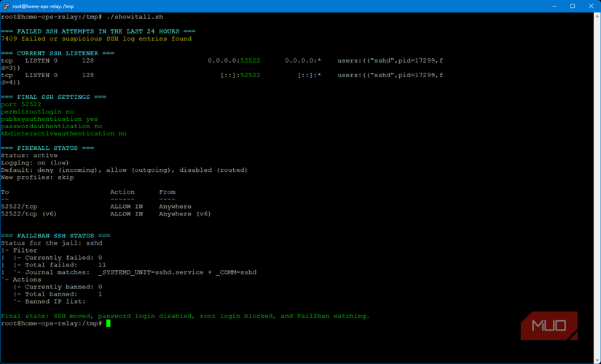Click the 'Banned IP list:' line
The height and width of the screenshot is (364, 601).
[x=50, y=301]
